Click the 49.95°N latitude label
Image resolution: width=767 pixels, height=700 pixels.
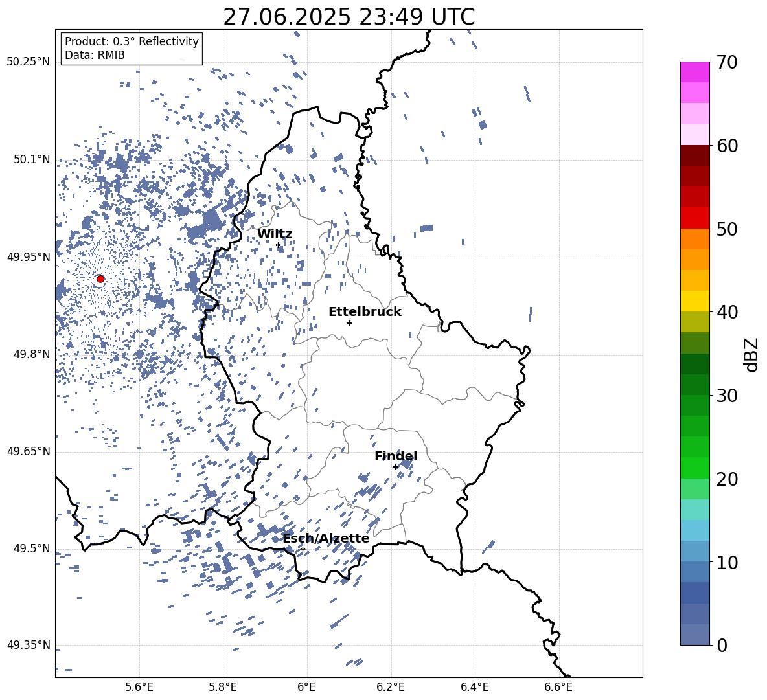(x=29, y=256)
